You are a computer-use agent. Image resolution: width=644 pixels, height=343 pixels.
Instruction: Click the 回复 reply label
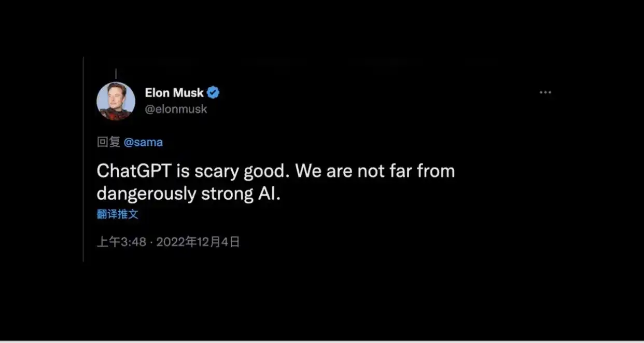click(x=108, y=142)
